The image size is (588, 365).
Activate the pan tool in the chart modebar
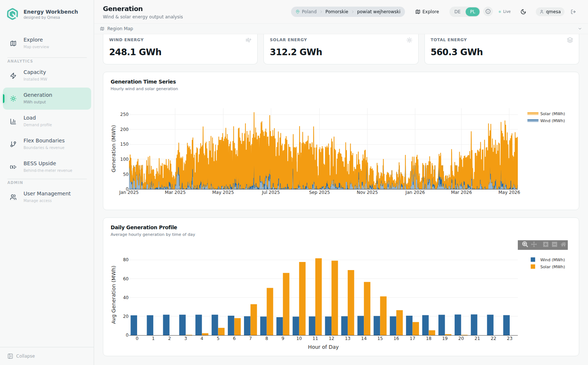tap(534, 245)
